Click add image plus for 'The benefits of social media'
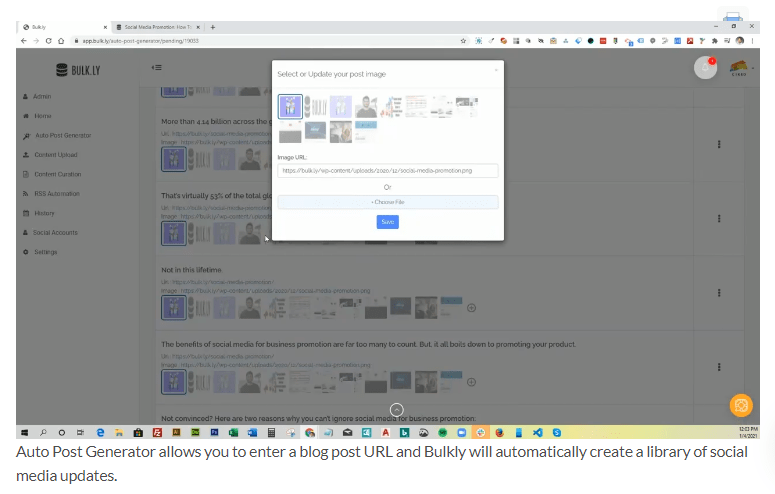The height and width of the screenshot is (494, 775). [472, 382]
